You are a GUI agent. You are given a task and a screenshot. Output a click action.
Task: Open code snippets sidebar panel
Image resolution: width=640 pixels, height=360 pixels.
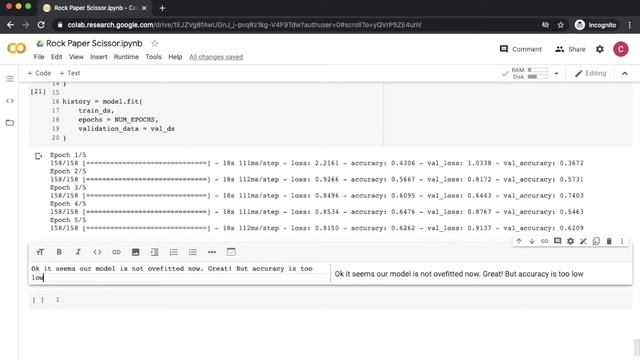coord(10,101)
